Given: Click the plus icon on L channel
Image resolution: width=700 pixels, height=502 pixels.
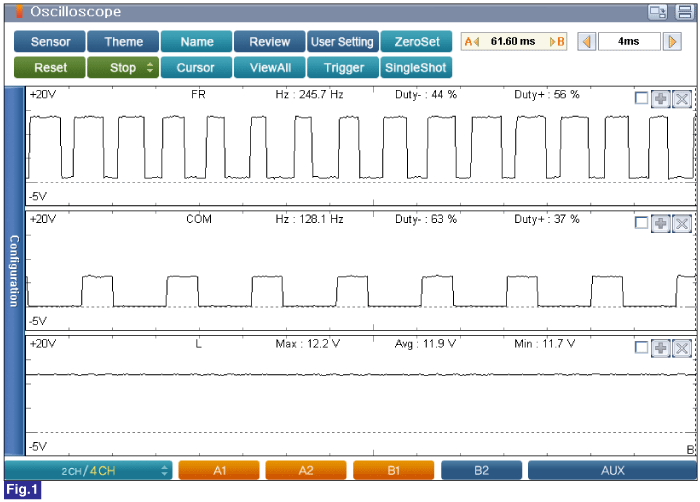Looking at the screenshot, I should tap(661, 347).
